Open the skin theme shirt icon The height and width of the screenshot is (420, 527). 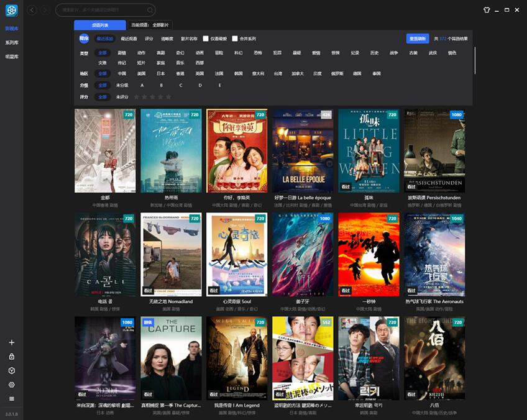pos(487,9)
